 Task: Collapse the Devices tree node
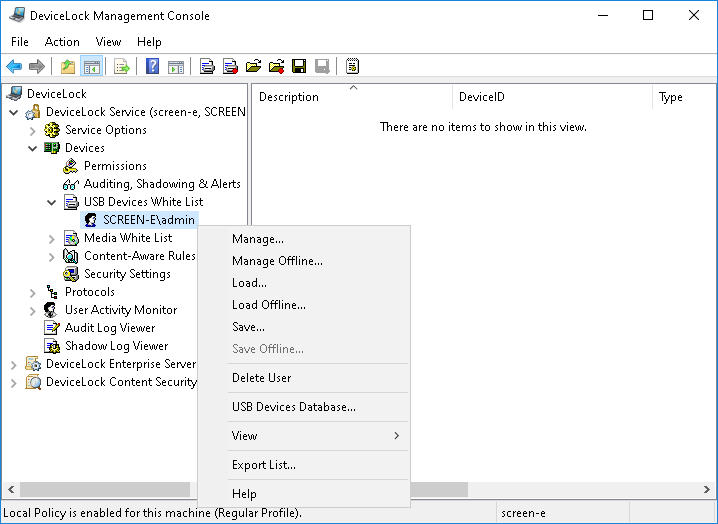(33, 148)
